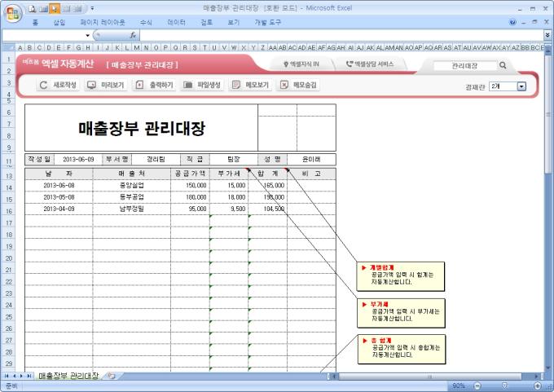Expand the Name Box dropdown arrow
Viewport: 554px width, 392px height.
87,35
